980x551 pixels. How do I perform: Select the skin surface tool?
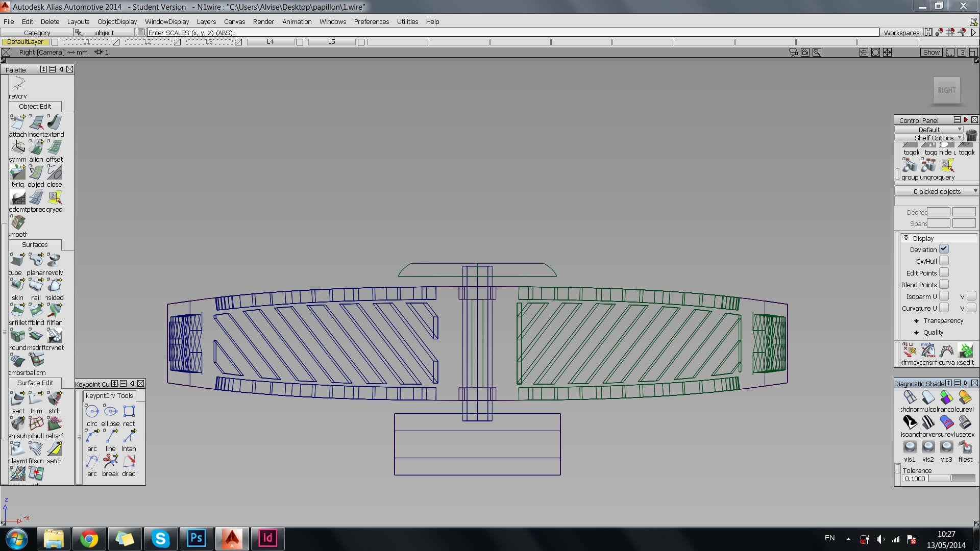pyautogui.click(x=17, y=286)
